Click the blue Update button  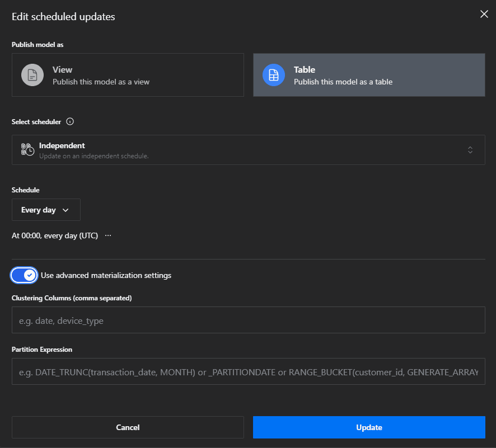[369, 427]
